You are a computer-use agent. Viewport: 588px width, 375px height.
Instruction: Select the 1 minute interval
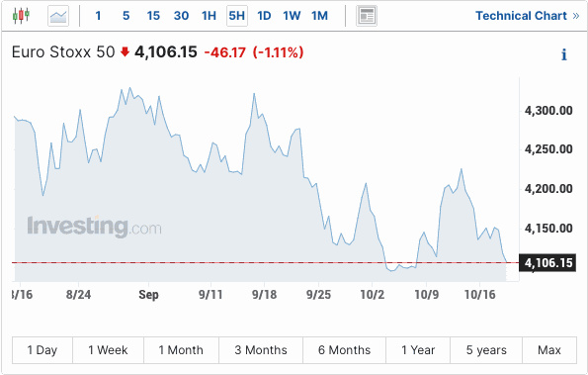click(x=98, y=16)
